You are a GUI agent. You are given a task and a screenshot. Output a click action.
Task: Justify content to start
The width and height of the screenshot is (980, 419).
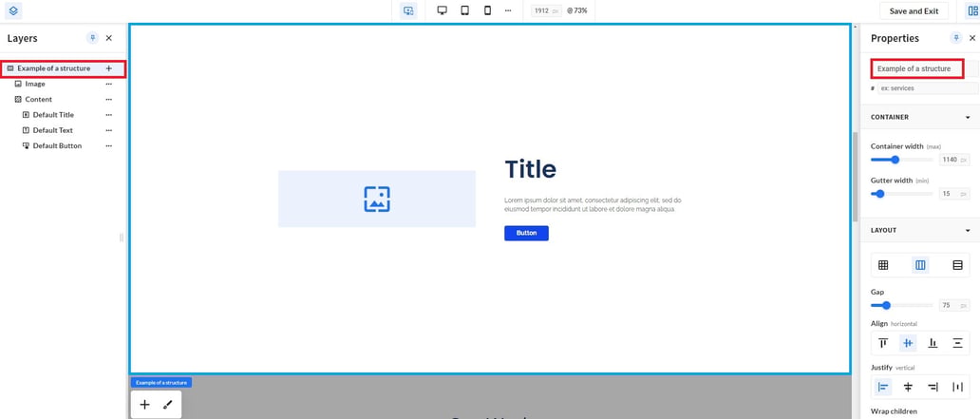[x=883, y=387]
